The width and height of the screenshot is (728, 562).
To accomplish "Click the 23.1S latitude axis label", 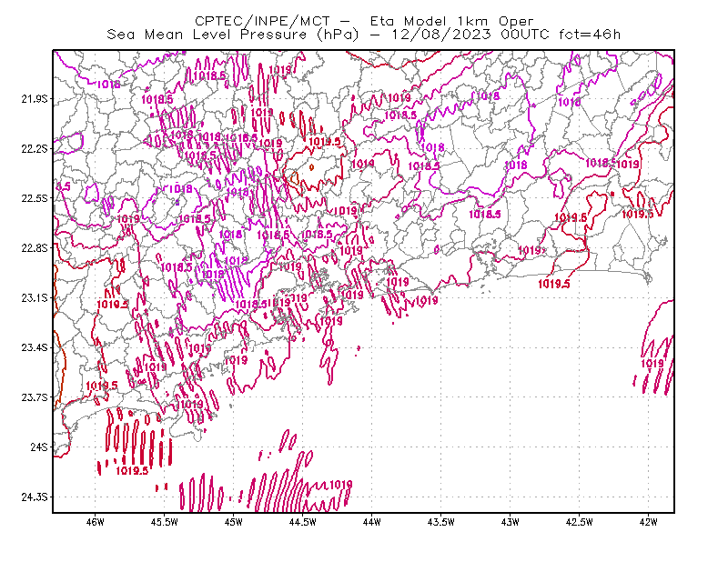I will point(35,298).
